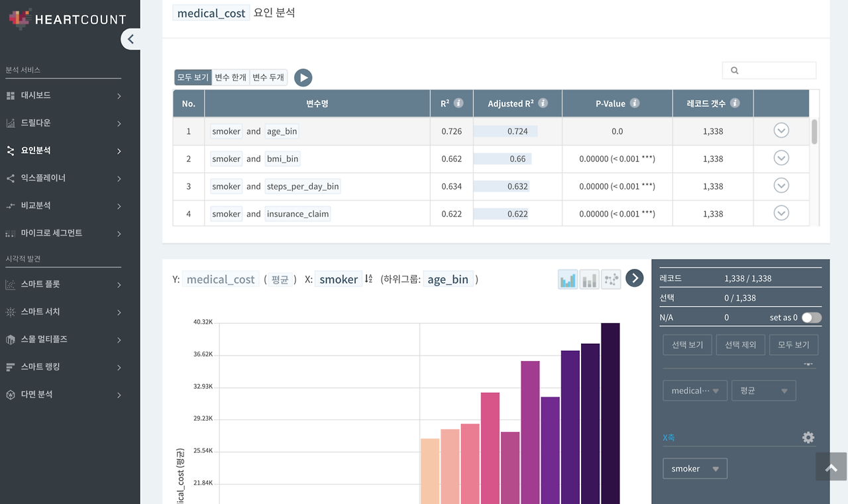The width and height of the screenshot is (848, 504).
Task: Expand the smoker and age_bin row
Action: (781, 130)
